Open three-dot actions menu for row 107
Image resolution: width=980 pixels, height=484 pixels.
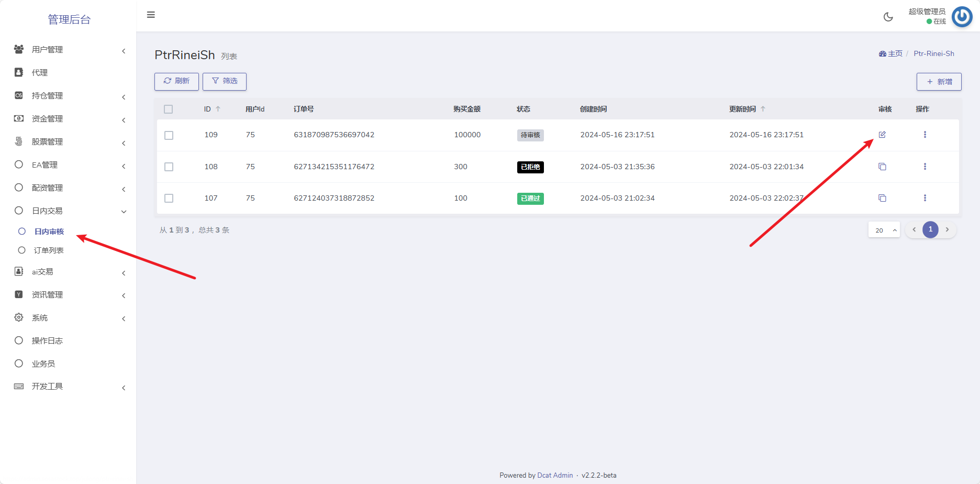click(x=925, y=198)
